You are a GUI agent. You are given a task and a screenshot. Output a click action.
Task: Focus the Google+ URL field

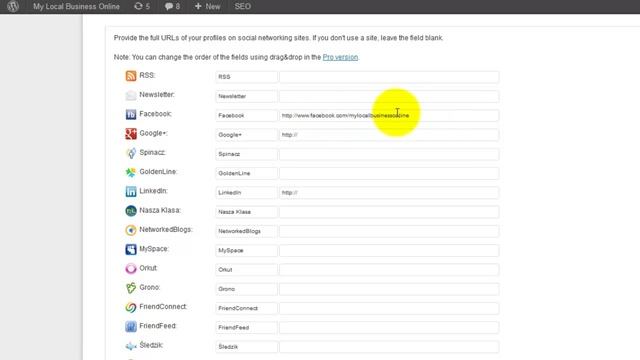(389, 135)
